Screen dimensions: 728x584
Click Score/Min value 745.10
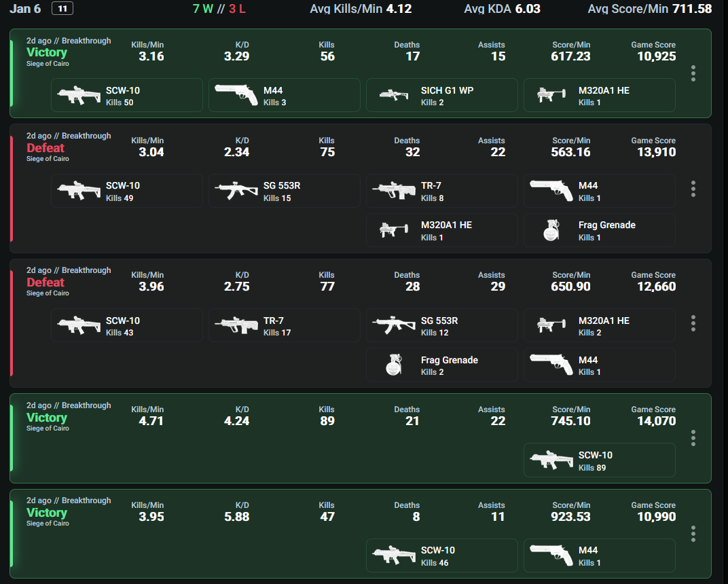pos(570,421)
